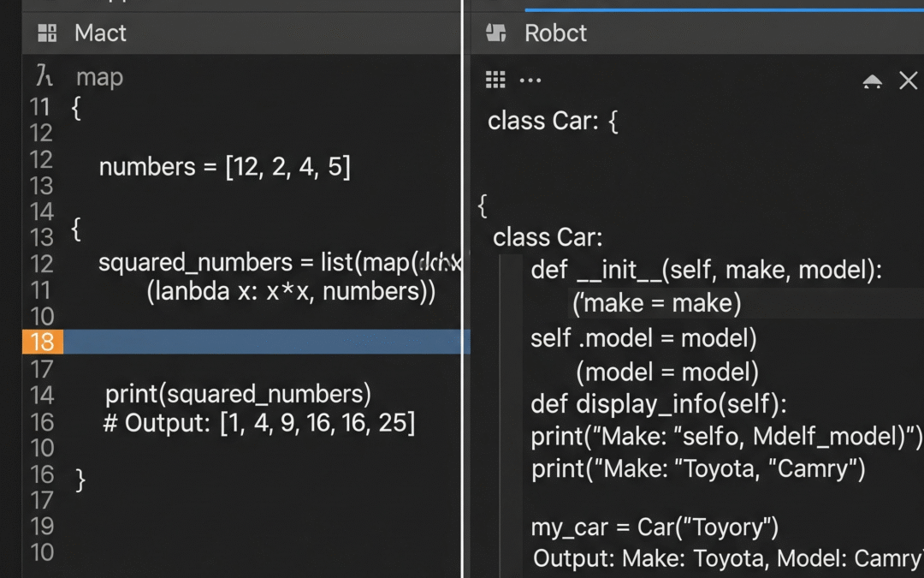Screen dimensions: 924x578
Task: Click the def __init__ method line
Action: [706, 271]
